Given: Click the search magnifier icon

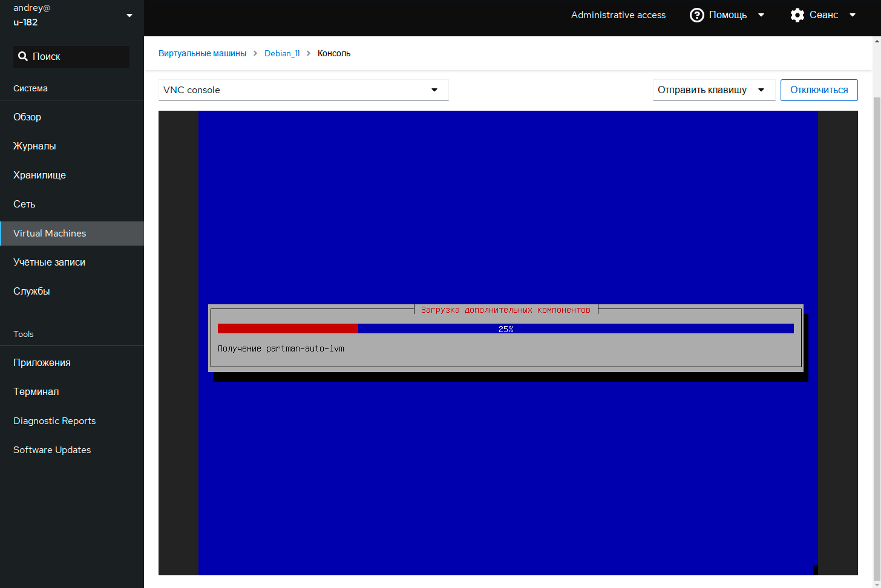Looking at the screenshot, I should pos(23,56).
